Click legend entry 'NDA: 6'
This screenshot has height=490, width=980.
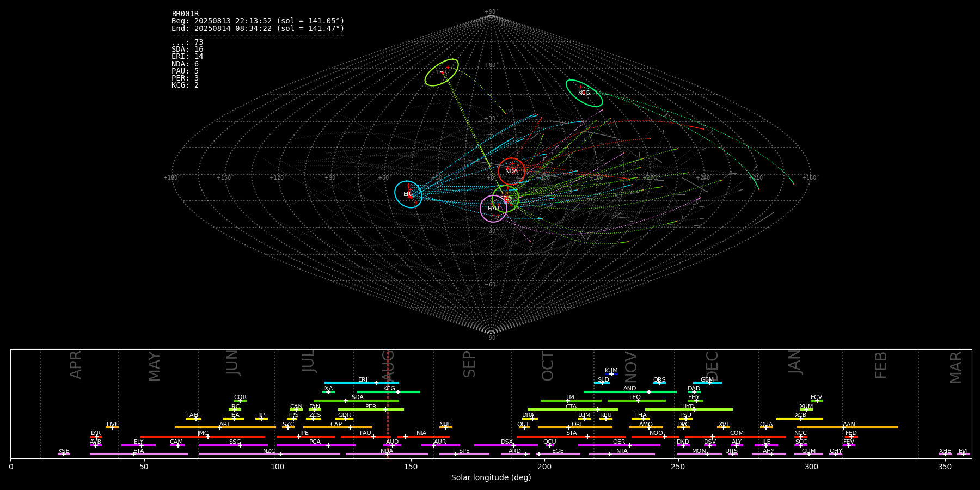tap(185, 64)
